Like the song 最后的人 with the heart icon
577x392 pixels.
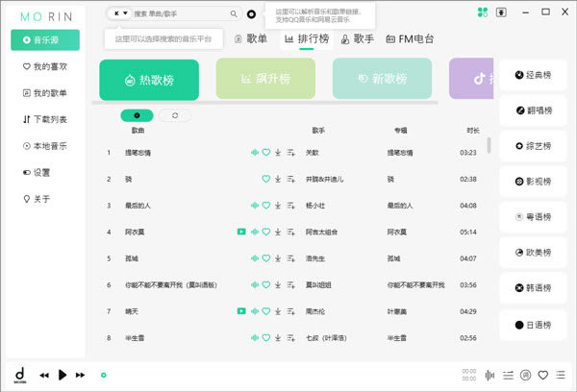point(266,206)
